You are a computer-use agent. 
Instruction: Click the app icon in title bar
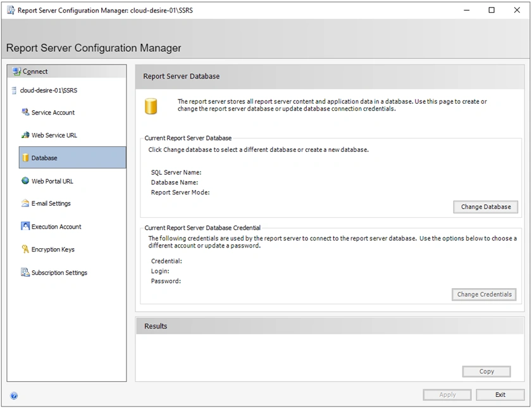coord(11,10)
